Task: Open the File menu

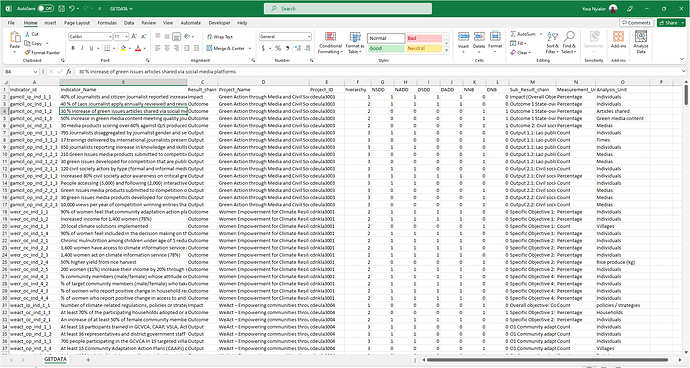Action: [x=11, y=23]
